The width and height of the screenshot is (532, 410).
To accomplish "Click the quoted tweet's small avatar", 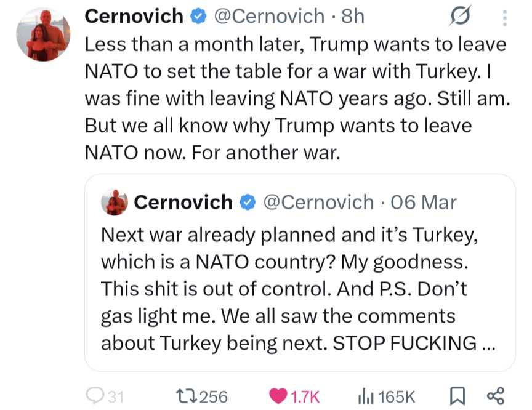I will coord(114,202).
